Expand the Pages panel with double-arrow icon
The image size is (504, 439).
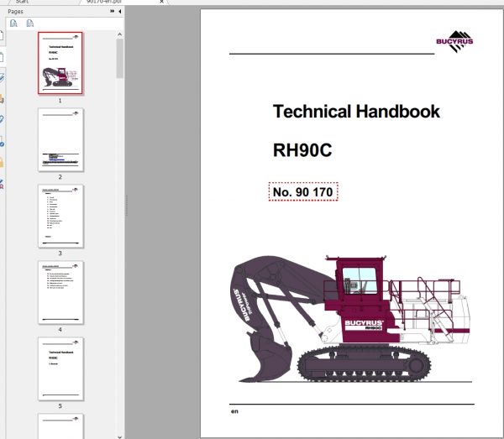[113, 11]
